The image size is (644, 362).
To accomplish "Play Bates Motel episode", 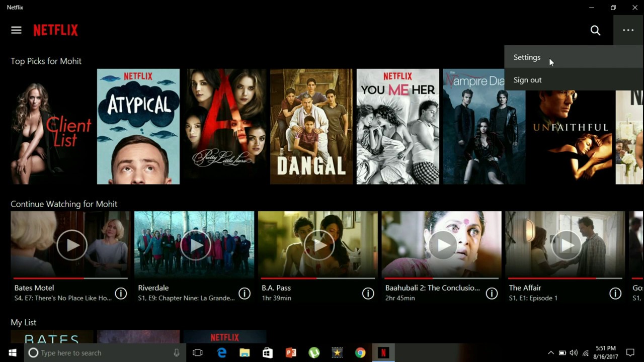I will (71, 245).
